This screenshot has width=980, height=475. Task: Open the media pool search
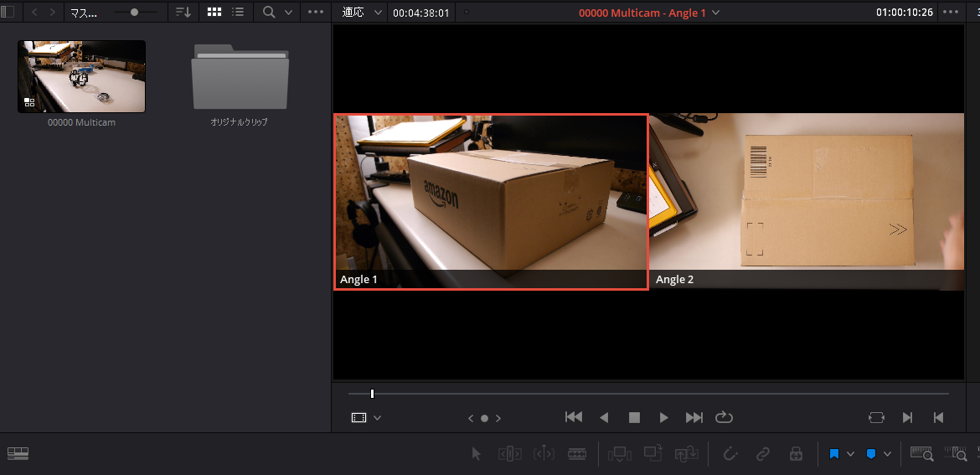270,12
